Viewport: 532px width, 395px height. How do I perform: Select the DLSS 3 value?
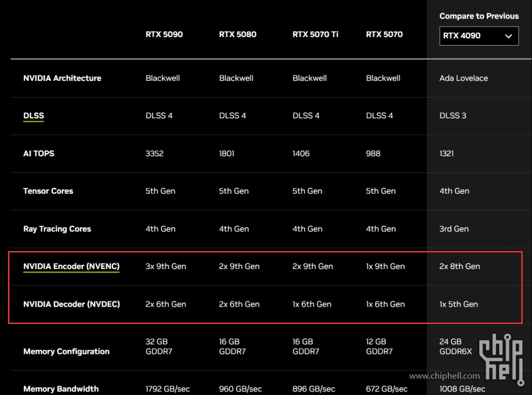pos(453,116)
